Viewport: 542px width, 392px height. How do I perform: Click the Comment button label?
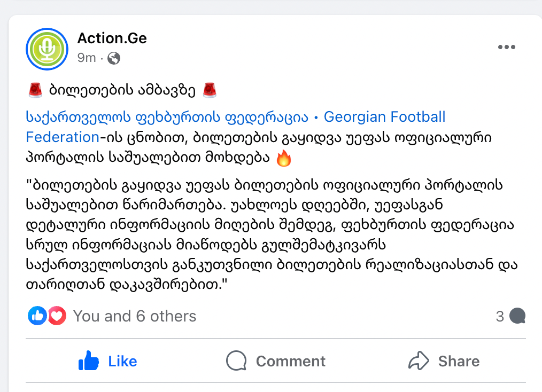click(290, 362)
